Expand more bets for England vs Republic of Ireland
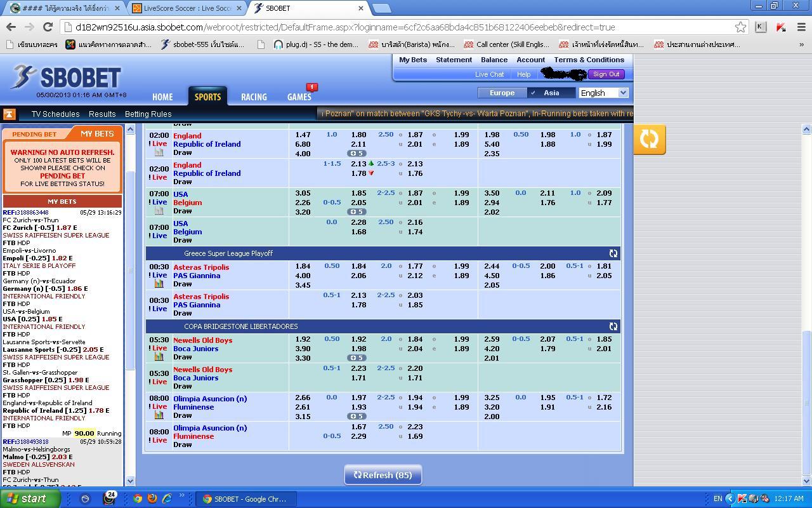The height and width of the screenshot is (508, 812). (357, 154)
